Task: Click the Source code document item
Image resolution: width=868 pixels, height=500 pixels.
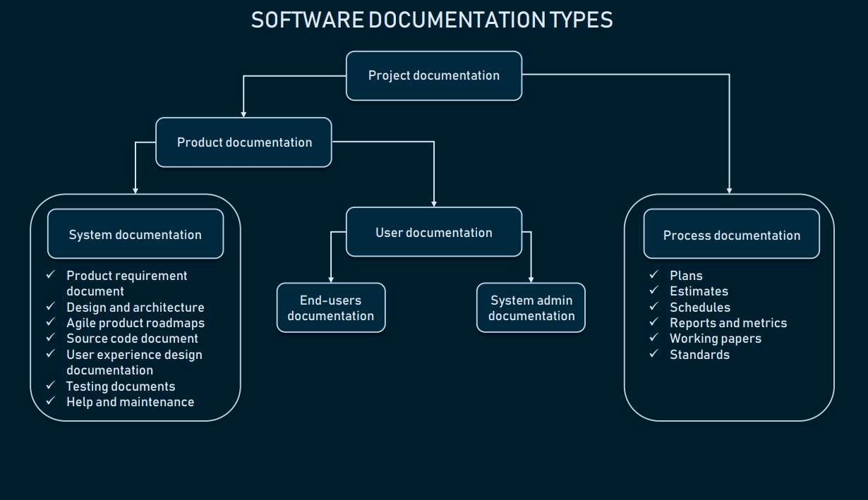Action: pyautogui.click(x=132, y=339)
